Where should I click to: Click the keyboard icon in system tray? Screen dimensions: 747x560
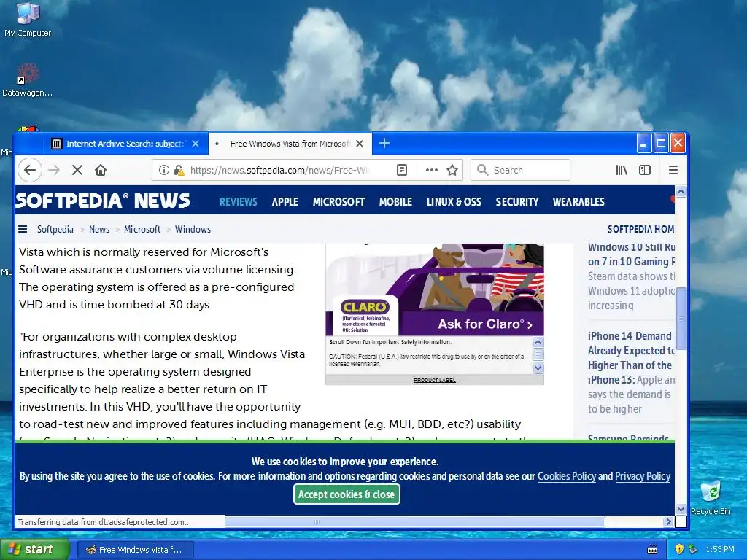tap(652, 550)
